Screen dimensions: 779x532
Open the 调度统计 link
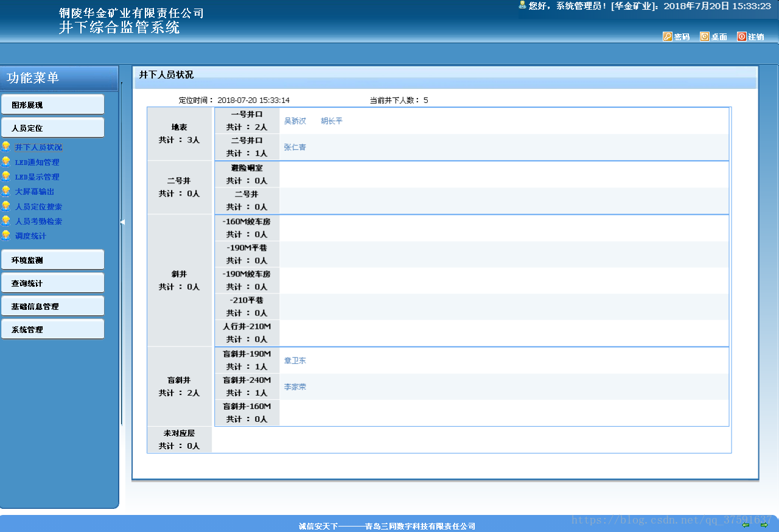30,236
